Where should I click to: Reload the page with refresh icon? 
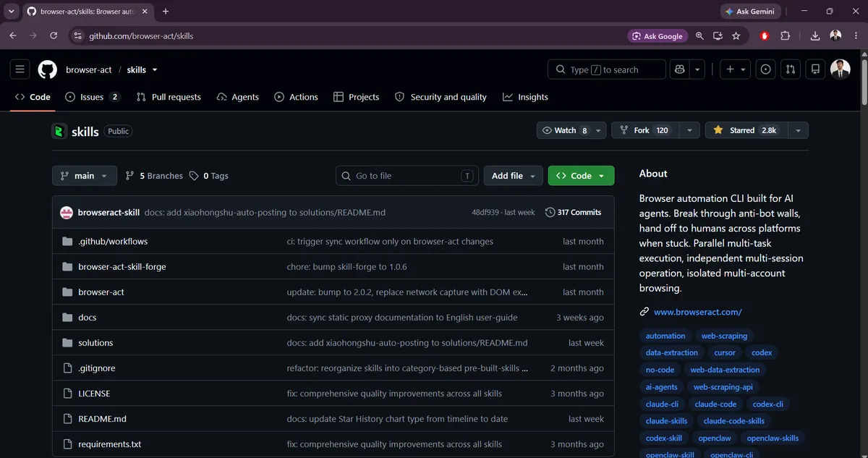point(54,35)
